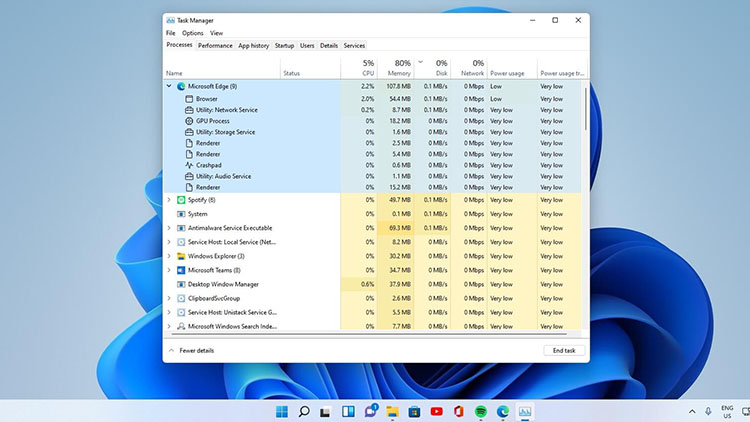
Task: Click the End task button
Action: [x=564, y=351]
